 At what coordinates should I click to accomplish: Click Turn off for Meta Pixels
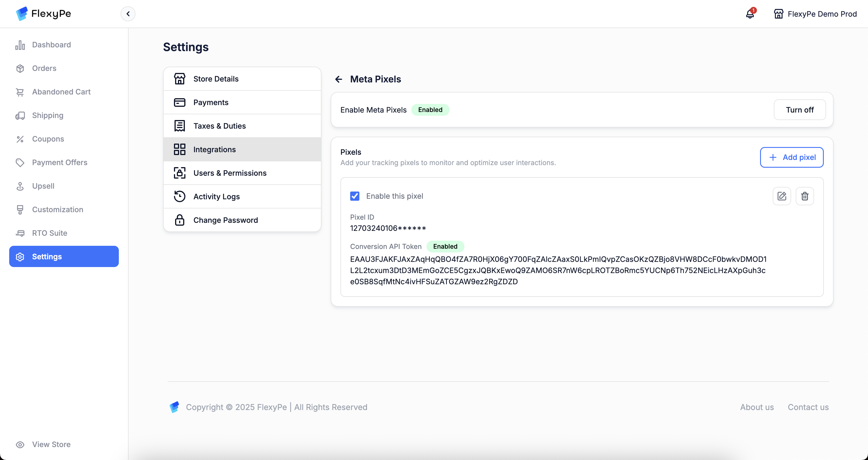(x=799, y=110)
